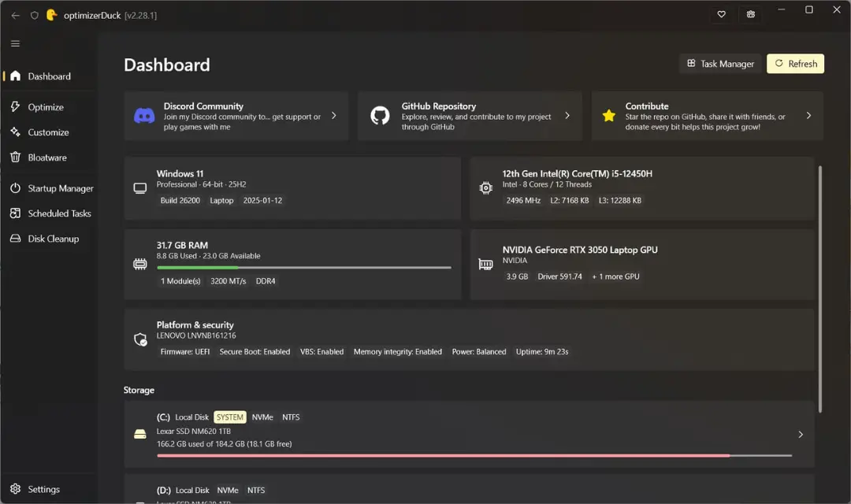Click the Settings gear icon
Image resolution: width=851 pixels, height=504 pixels.
pos(15,489)
